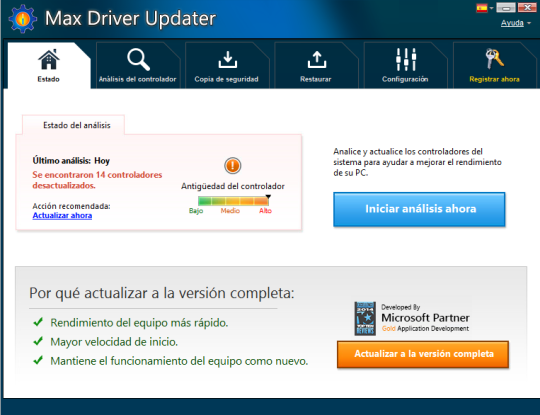Close the Max Driver Updater window
The width and height of the screenshot is (540, 415).
[527, 8]
